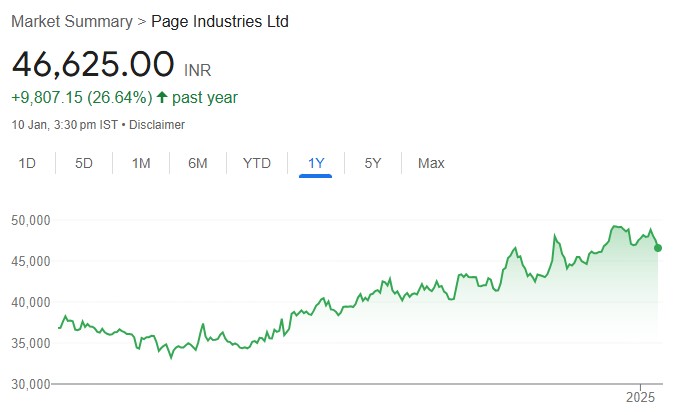Open the Max range tab
This screenshot has width=678, height=415.
pos(431,163)
